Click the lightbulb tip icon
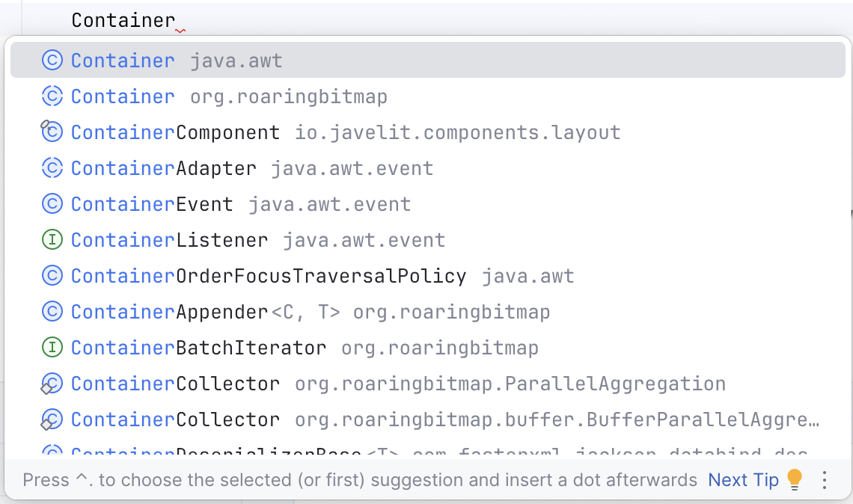853x504 pixels. click(x=795, y=479)
